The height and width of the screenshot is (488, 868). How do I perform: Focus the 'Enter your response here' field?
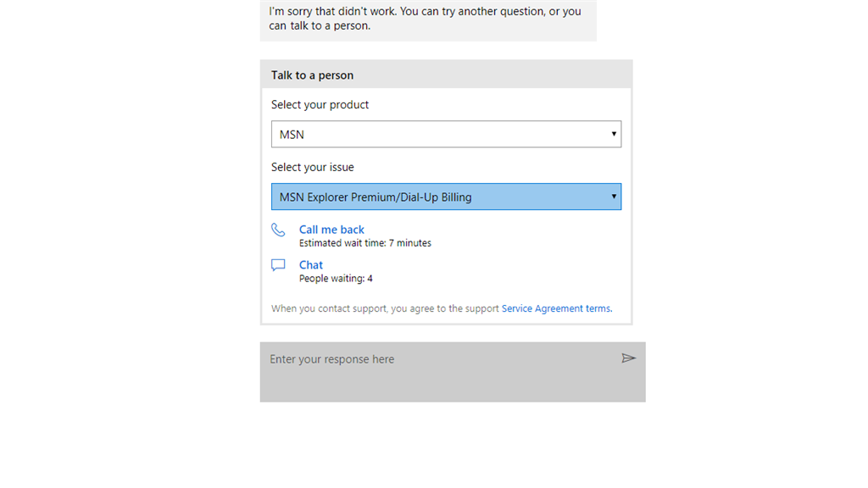(453, 372)
